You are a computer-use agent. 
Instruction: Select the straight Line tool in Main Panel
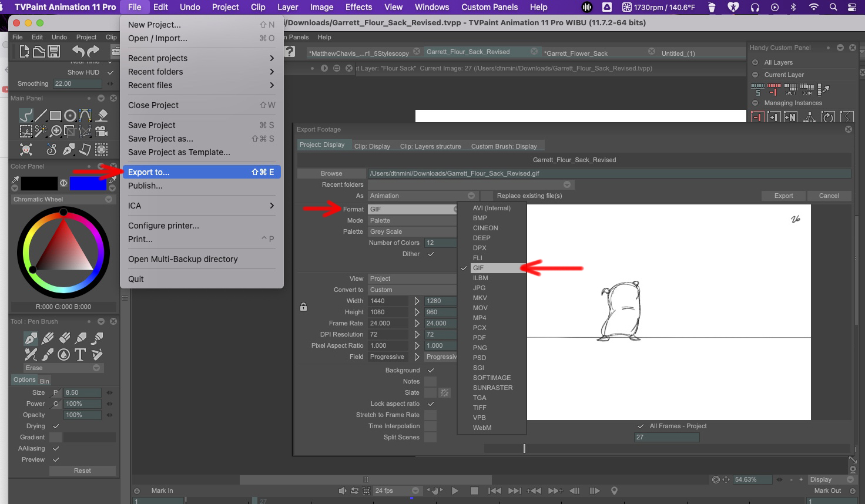pos(41,115)
